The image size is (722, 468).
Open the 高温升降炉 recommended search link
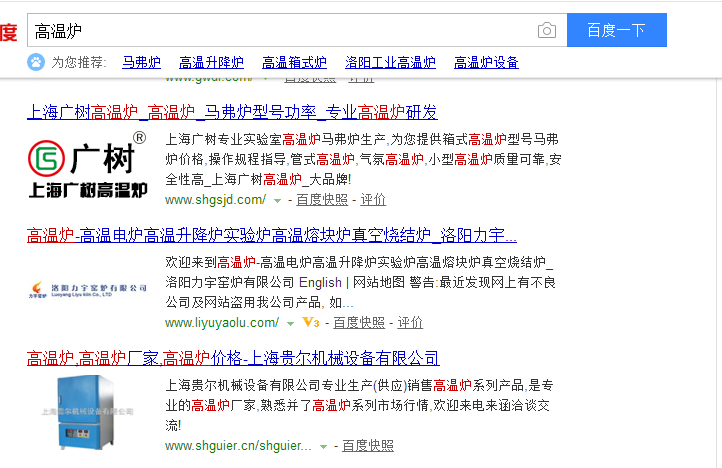(211, 62)
